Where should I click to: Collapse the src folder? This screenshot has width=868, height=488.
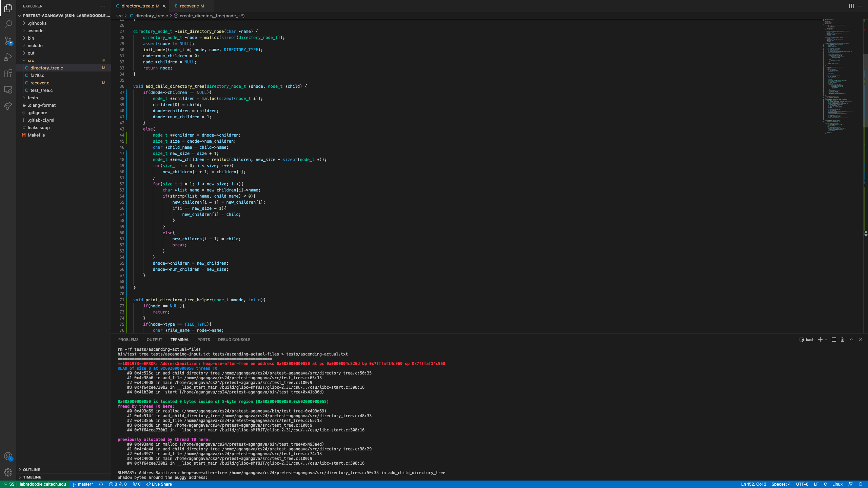(31, 60)
